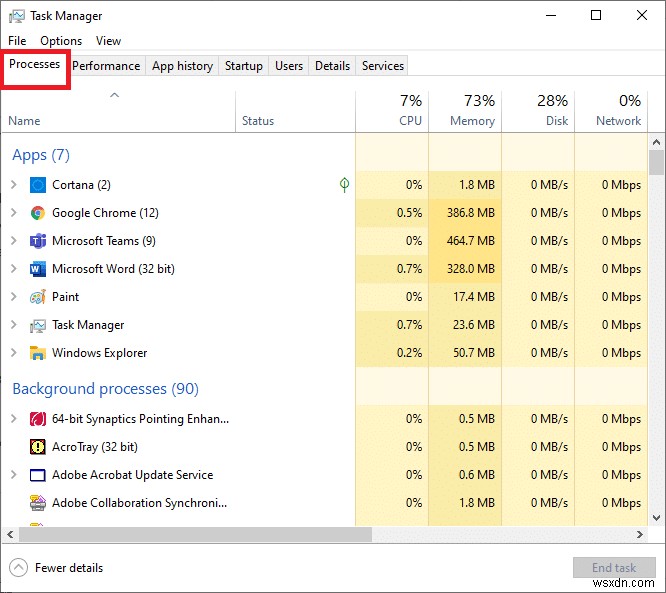Expand Microsoft Word (32 bit) entry

tap(14, 269)
